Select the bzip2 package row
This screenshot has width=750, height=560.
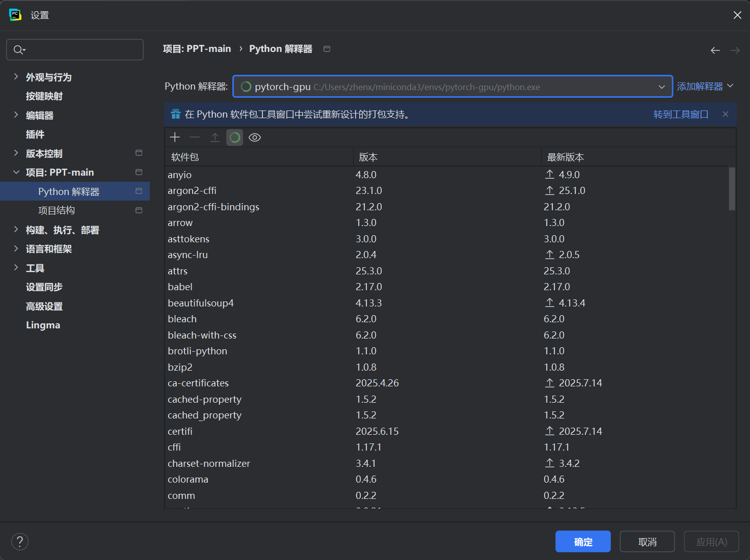pos(447,367)
